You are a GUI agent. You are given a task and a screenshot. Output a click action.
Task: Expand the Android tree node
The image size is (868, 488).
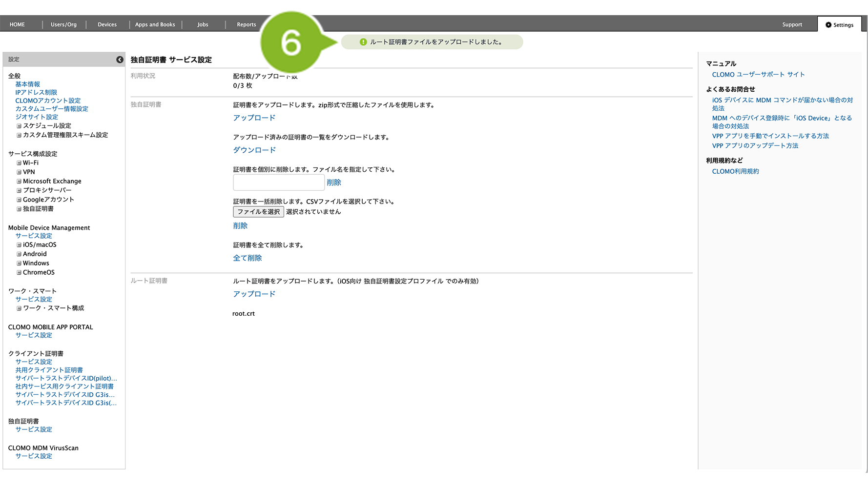(19, 254)
